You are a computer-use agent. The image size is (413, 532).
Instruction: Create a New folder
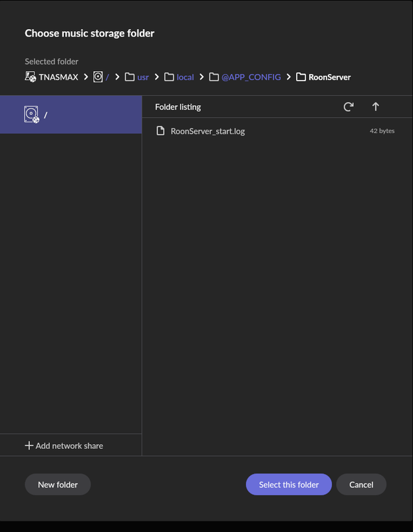(x=58, y=484)
